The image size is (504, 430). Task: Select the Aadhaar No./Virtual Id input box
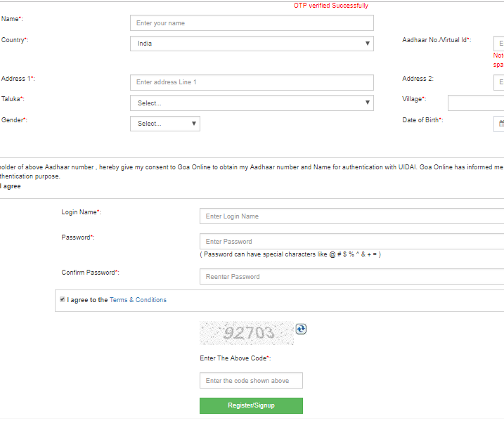(x=498, y=44)
